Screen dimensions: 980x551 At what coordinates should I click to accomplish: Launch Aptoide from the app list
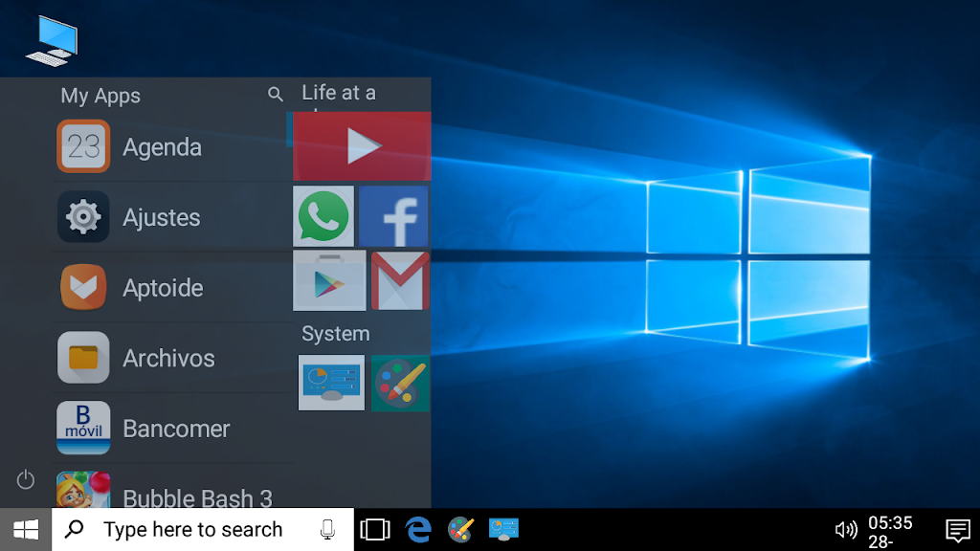coord(163,288)
